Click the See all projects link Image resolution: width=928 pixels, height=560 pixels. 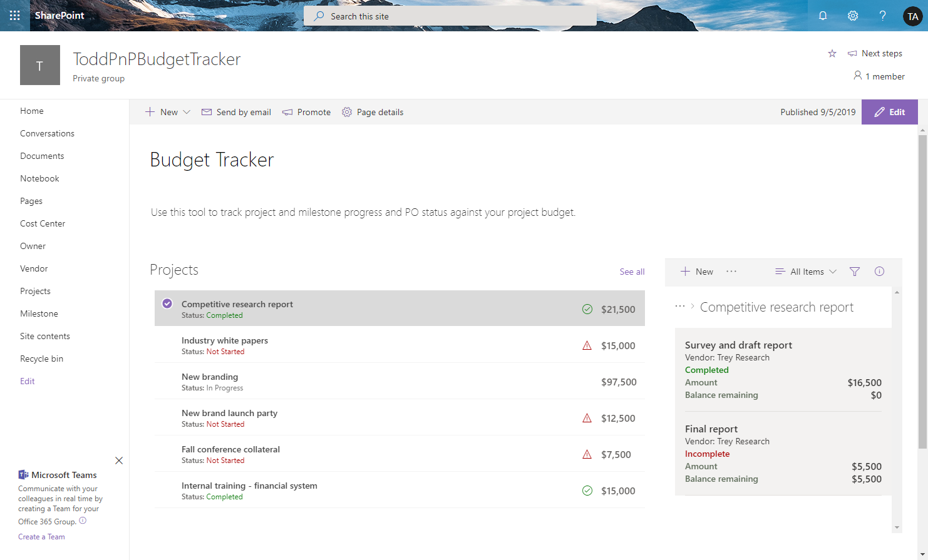click(632, 272)
